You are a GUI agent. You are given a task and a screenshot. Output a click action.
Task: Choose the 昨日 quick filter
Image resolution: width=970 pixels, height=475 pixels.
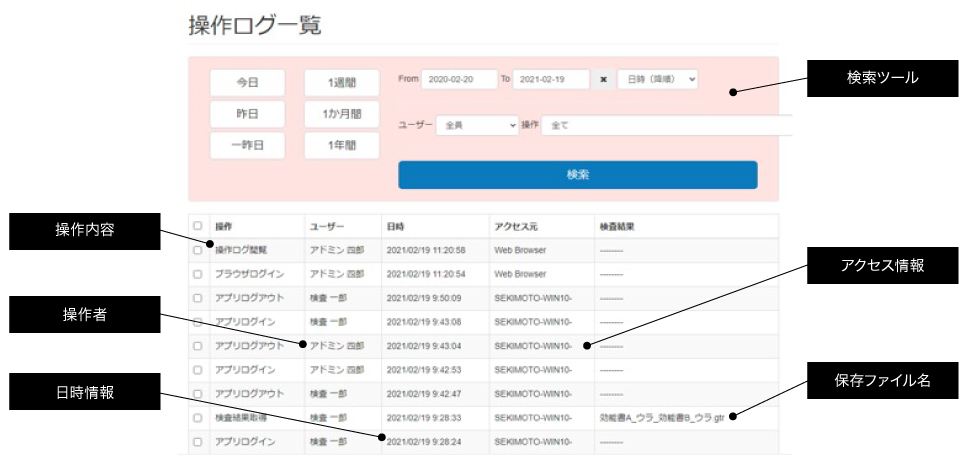tap(247, 113)
